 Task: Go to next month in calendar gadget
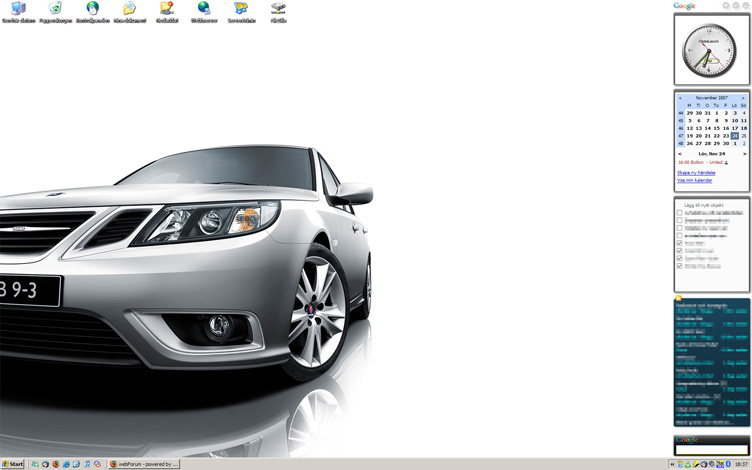(743, 98)
